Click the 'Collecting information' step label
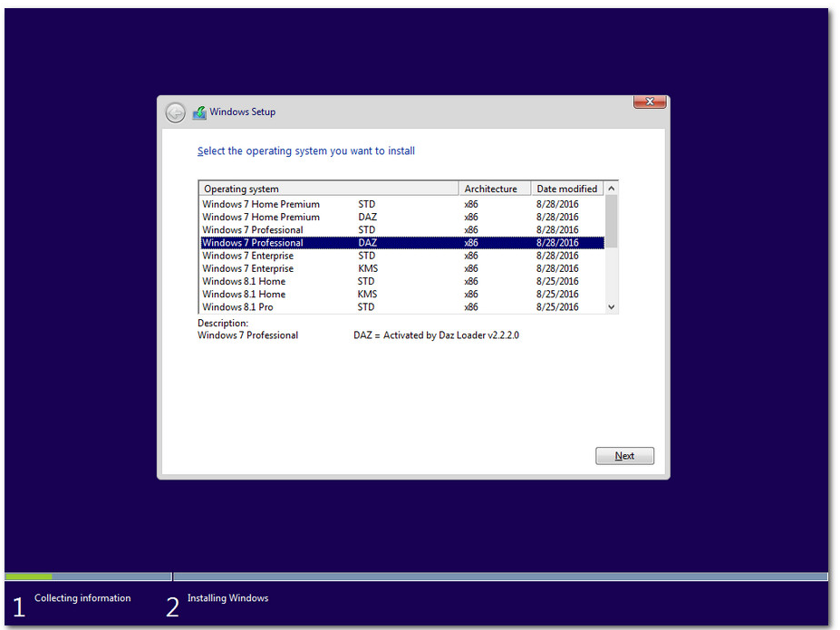The width and height of the screenshot is (840, 630). (82, 598)
